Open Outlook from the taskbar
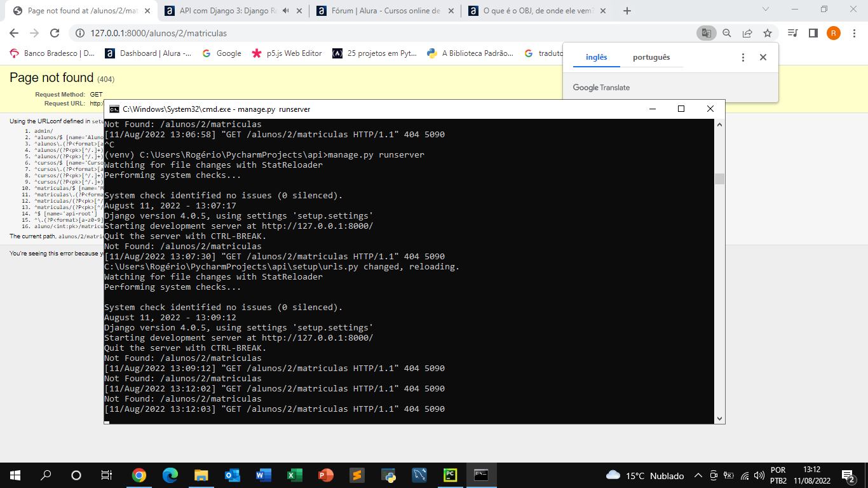This screenshot has height=488, width=868. [233, 475]
